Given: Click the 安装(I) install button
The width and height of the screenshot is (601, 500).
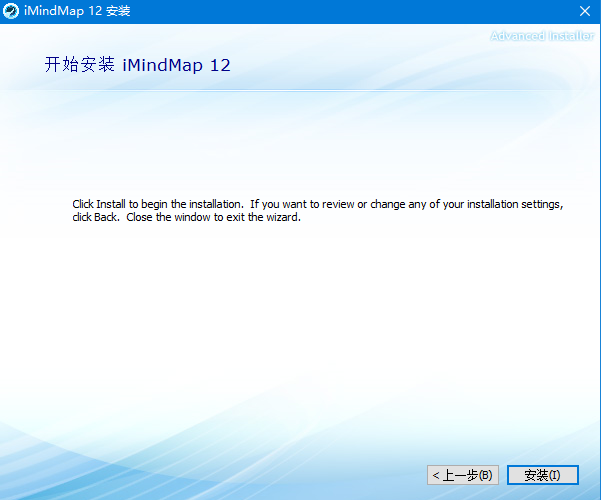Looking at the screenshot, I should [x=542, y=475].
